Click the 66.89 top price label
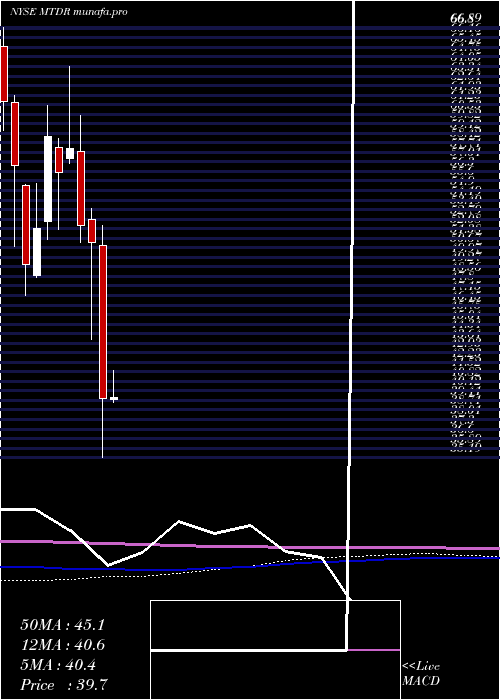Screen dimensions: 500x700 click(x=466, y=19)
